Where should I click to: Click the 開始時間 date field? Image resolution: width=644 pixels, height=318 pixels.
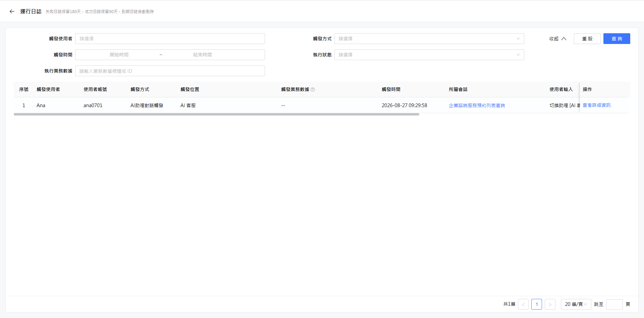tap(119, 55)
